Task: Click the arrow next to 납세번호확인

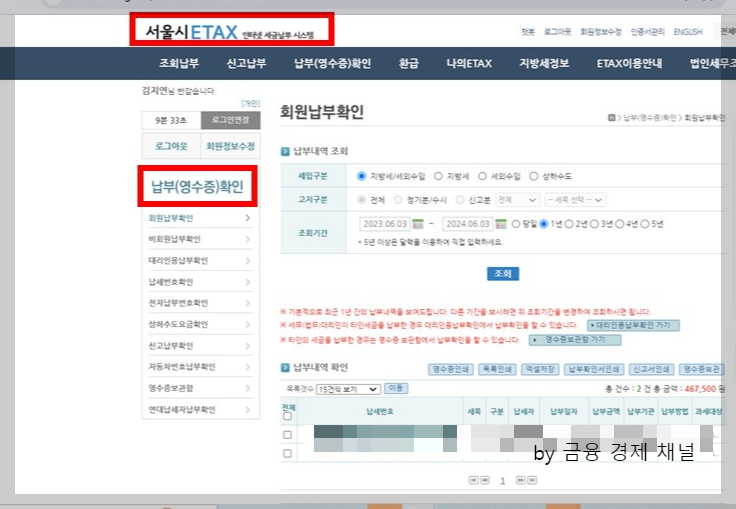Action: [x=247, y=282]
